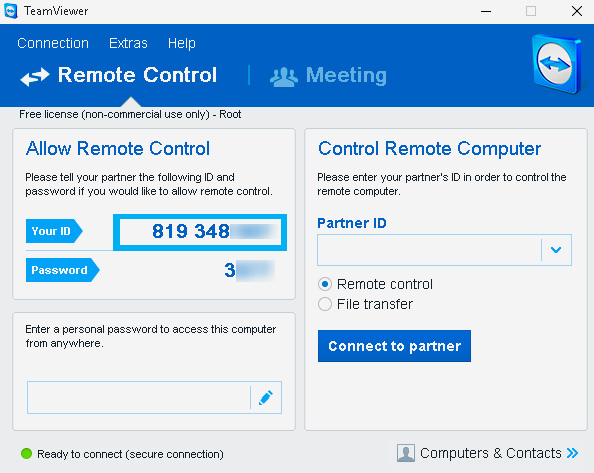Select the Remote control radio button
This screenshot has width=594, height=473.
[x=325, y=284]
